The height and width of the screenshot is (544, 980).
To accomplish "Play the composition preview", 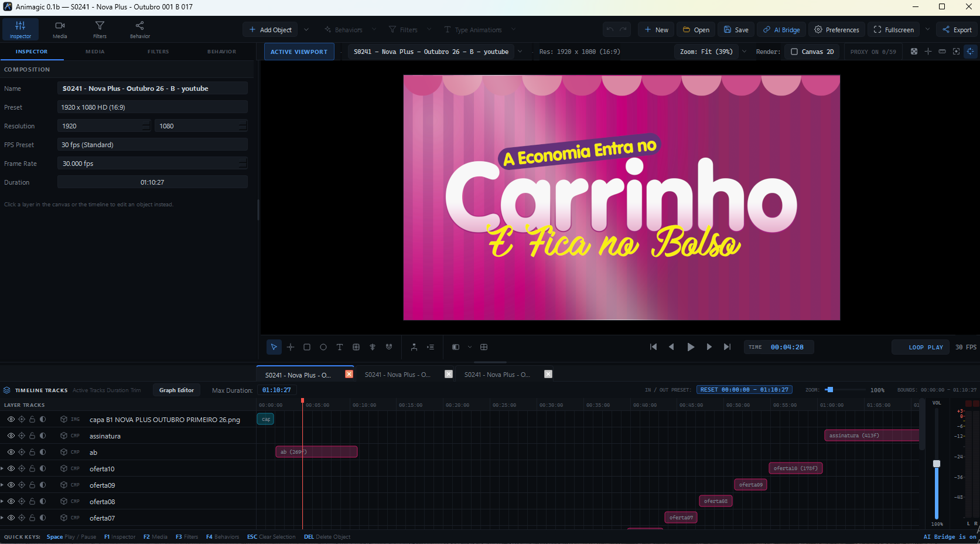I will (691, 347).
